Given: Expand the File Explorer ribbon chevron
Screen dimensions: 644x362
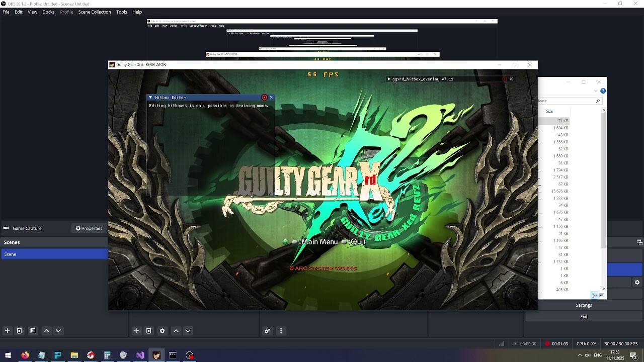Looking at the screenshot, I should click(x=596, y=91).
